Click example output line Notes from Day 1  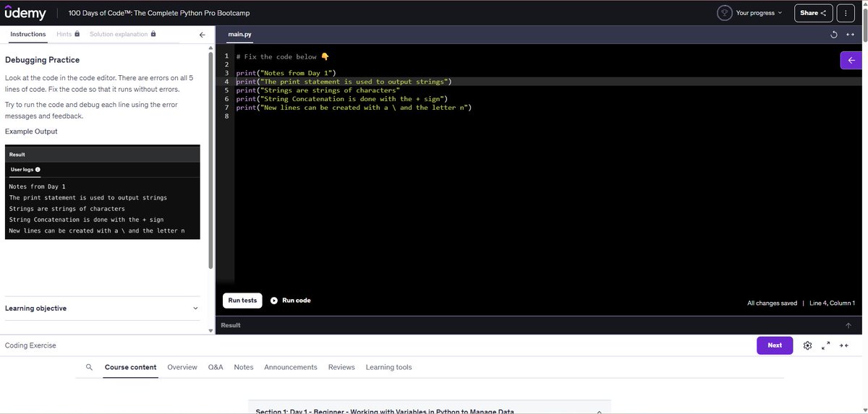point(38,186)
